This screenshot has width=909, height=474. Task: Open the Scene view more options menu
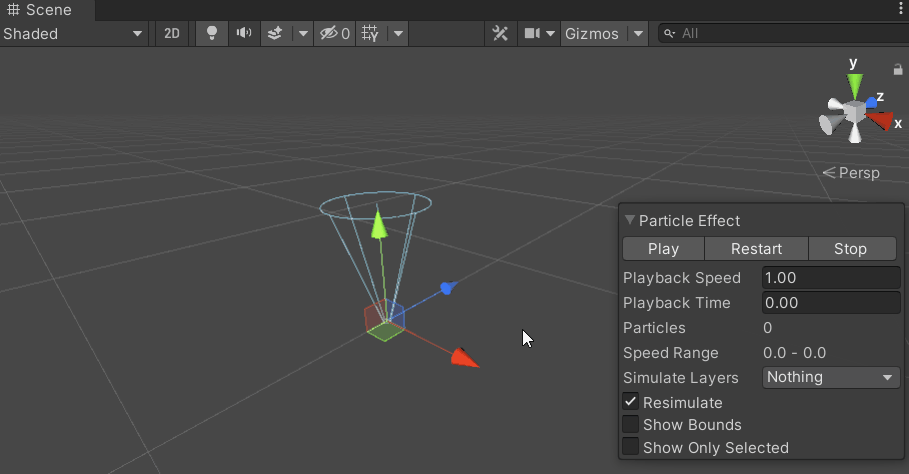900,9
